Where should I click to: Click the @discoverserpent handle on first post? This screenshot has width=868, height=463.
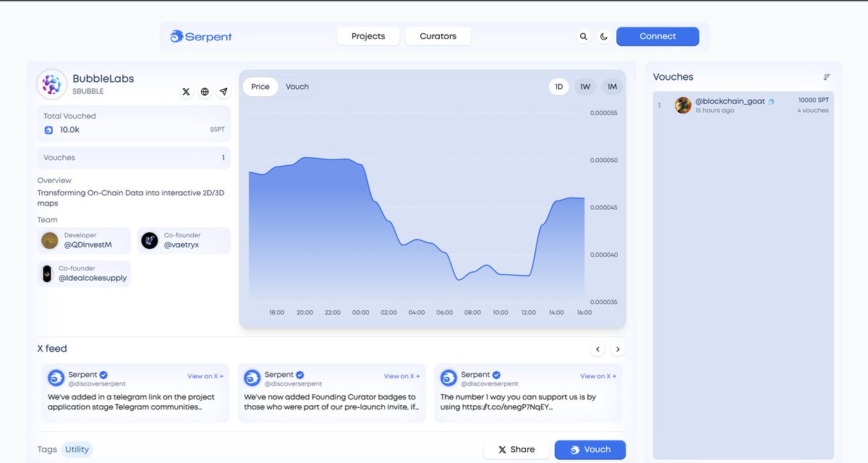(98, 383)
